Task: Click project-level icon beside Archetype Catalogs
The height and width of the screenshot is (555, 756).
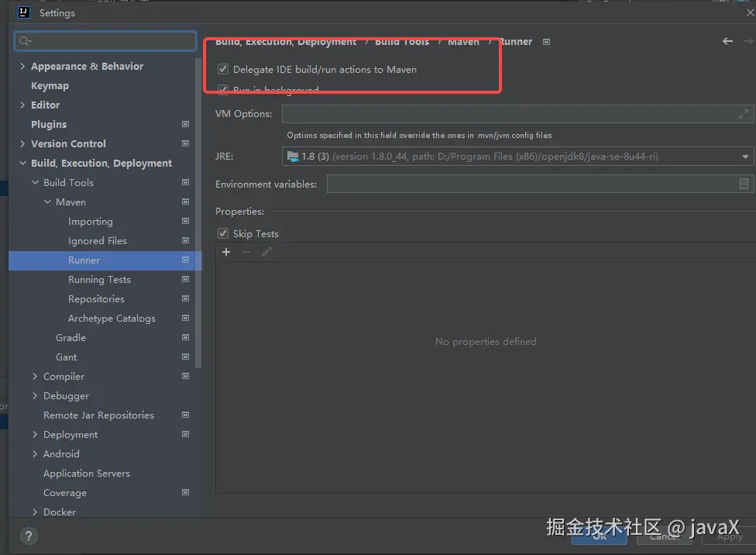Action: pos(185,318)
